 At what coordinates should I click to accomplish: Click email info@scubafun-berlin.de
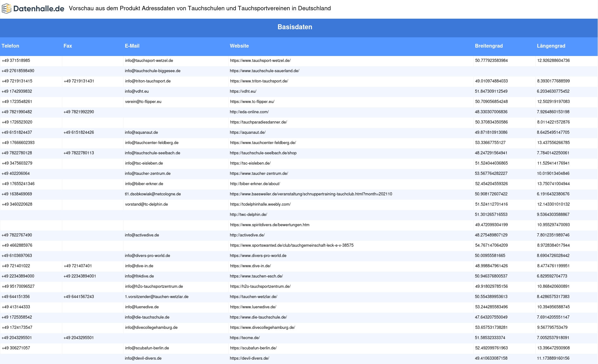click(x=147, y=348)
